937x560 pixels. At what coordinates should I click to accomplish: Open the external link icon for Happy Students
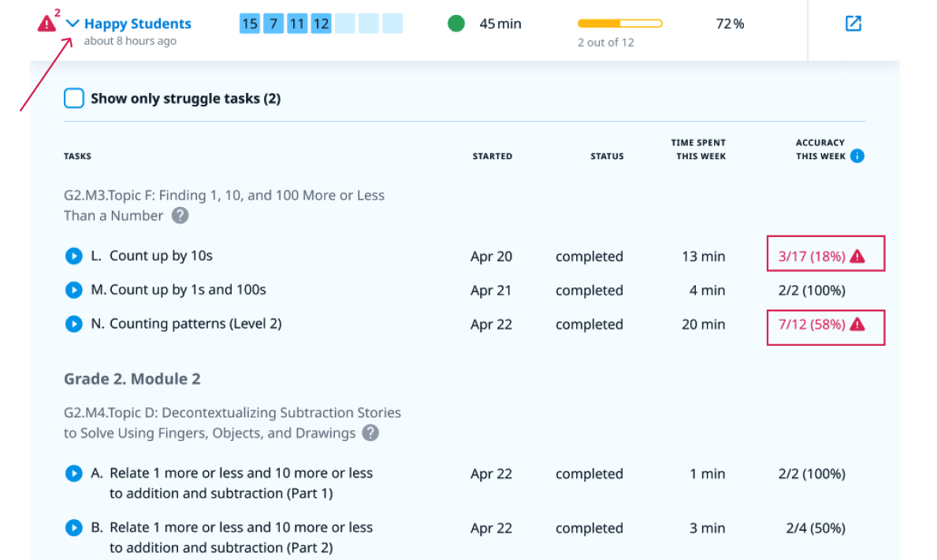pos(853,24)
